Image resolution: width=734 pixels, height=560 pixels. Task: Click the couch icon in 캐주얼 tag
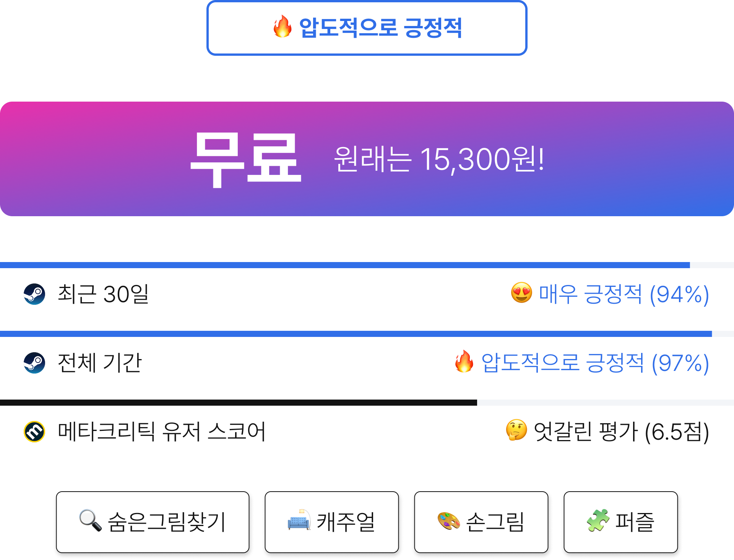(x=299, y=520)
